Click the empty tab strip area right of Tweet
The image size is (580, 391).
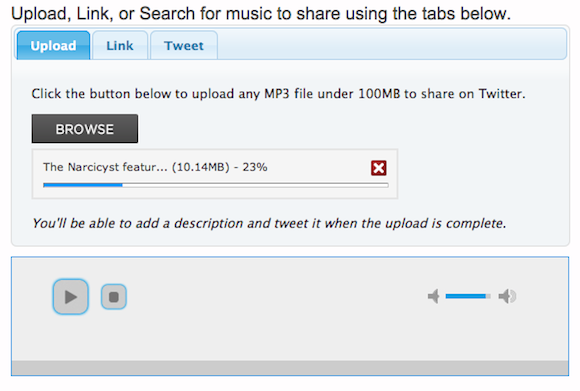391,44
